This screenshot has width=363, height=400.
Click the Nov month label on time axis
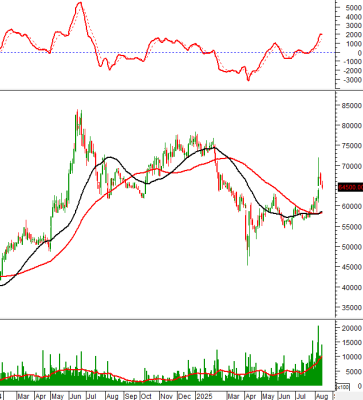tap(166, 396)
